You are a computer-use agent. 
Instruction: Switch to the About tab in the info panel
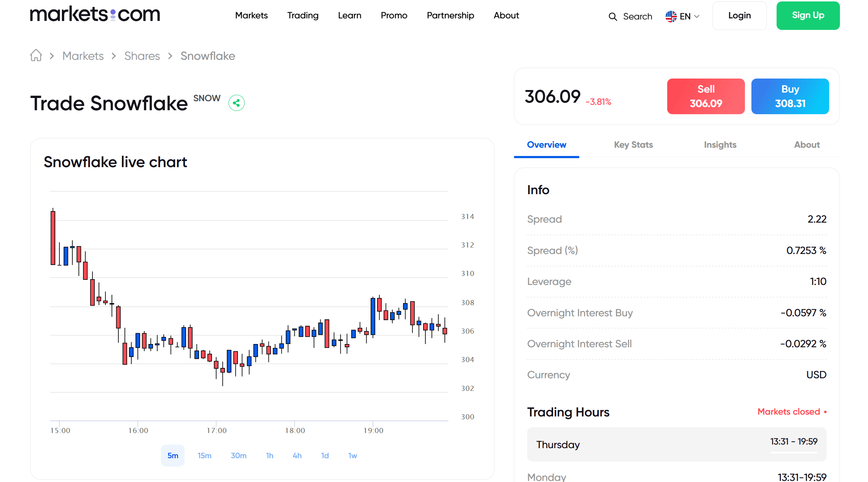(807, 145)
